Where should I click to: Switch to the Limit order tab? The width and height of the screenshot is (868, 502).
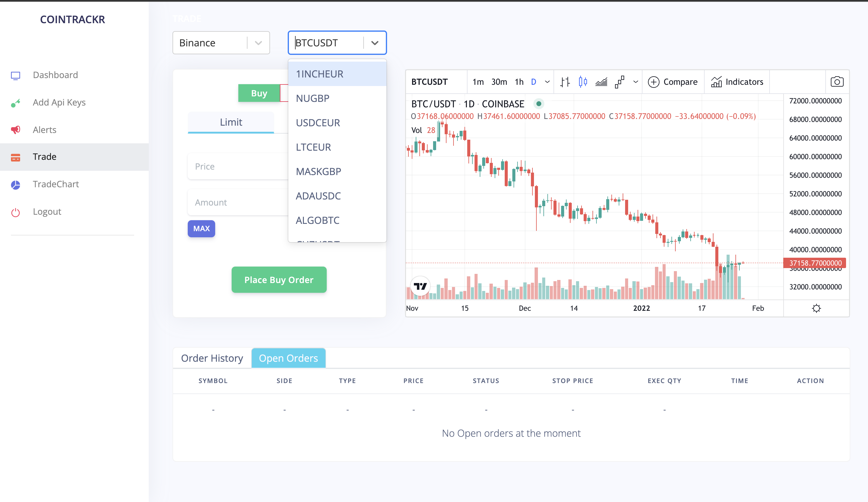231,122
